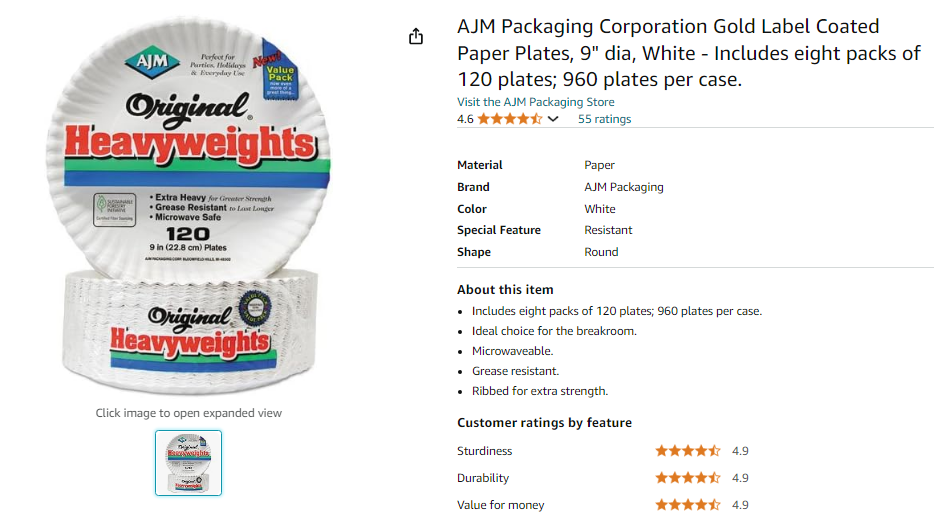Click the About this item heading
The width and height of the screenshot is (935, 517).
pyautogui.click(x=505, y=289)
